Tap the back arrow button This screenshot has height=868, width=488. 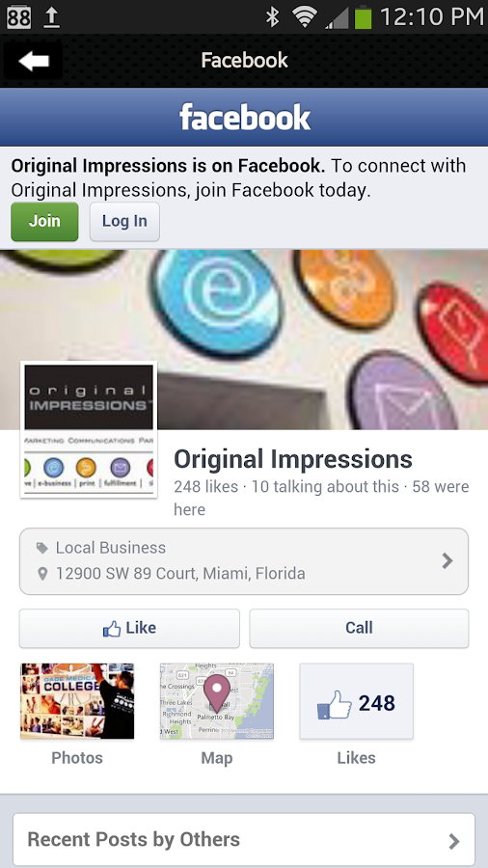tap(33, 61)
